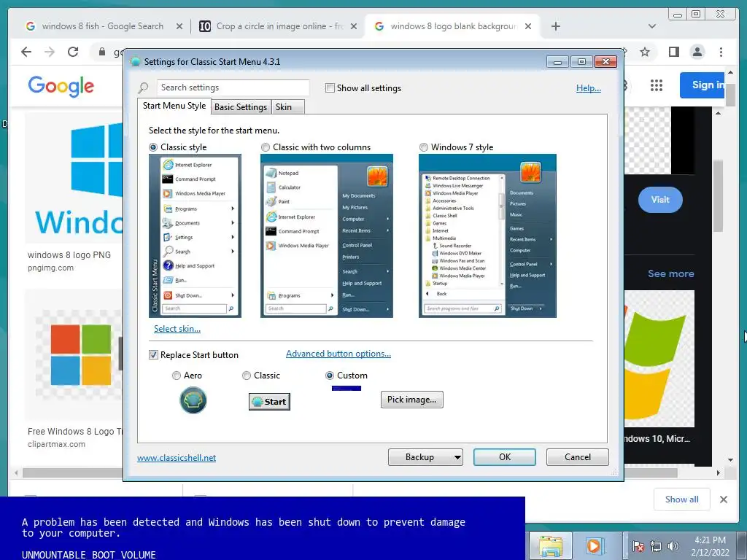Visit www.classicshell.net link
The height and width of the screenshot is (560, 747).
(177, 458)
